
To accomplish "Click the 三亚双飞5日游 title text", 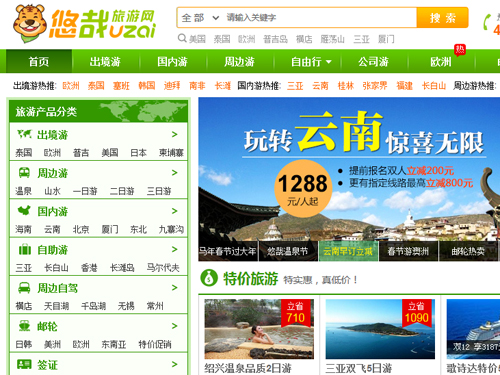I will coord(359,368).
